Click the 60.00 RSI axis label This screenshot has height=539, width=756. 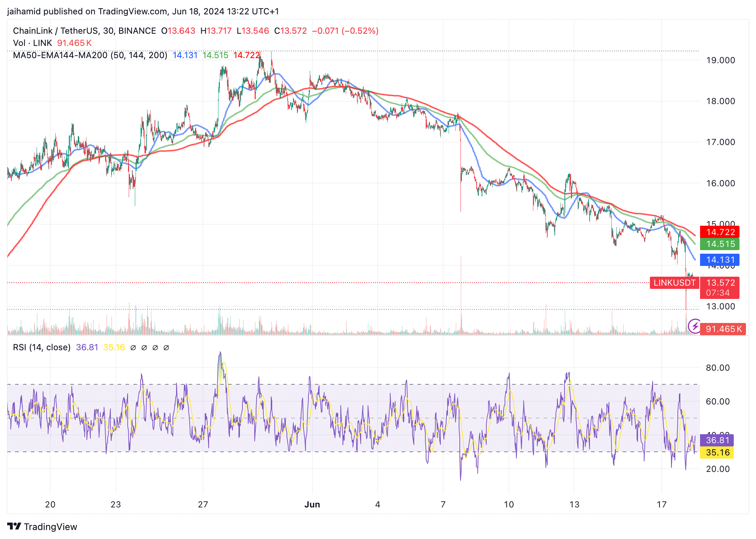pos(718,402)
